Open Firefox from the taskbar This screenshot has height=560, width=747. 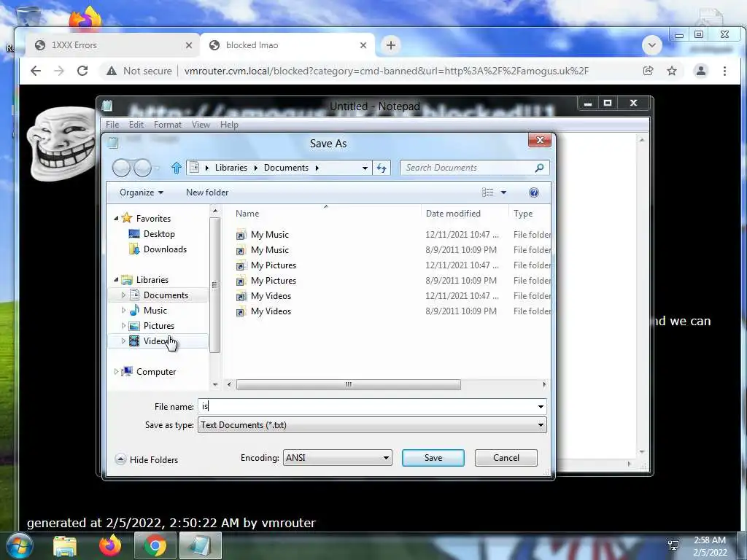110,545
